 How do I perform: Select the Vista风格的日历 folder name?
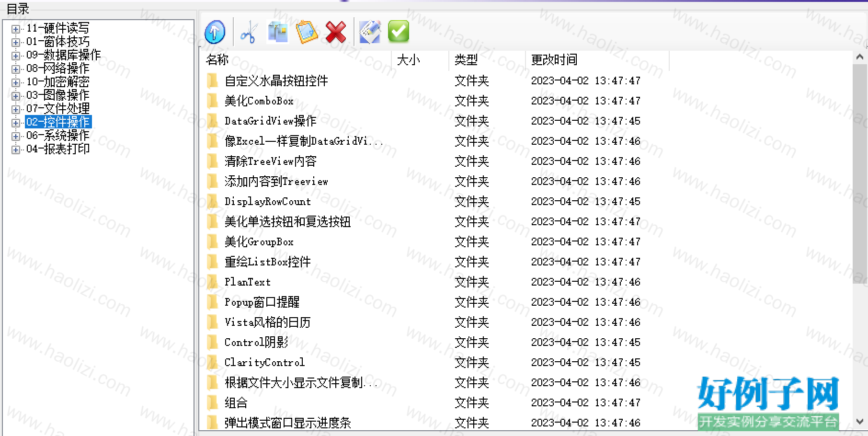click(x=268, y=322)
